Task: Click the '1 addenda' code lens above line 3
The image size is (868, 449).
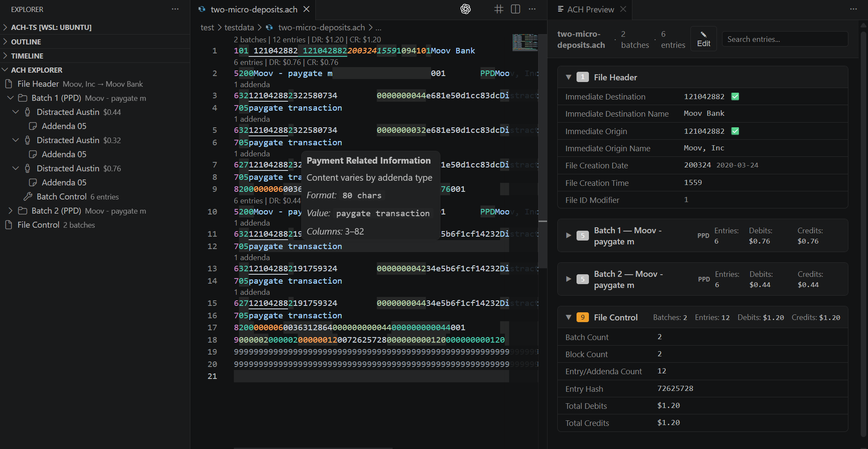Action: tap(252, 84)
